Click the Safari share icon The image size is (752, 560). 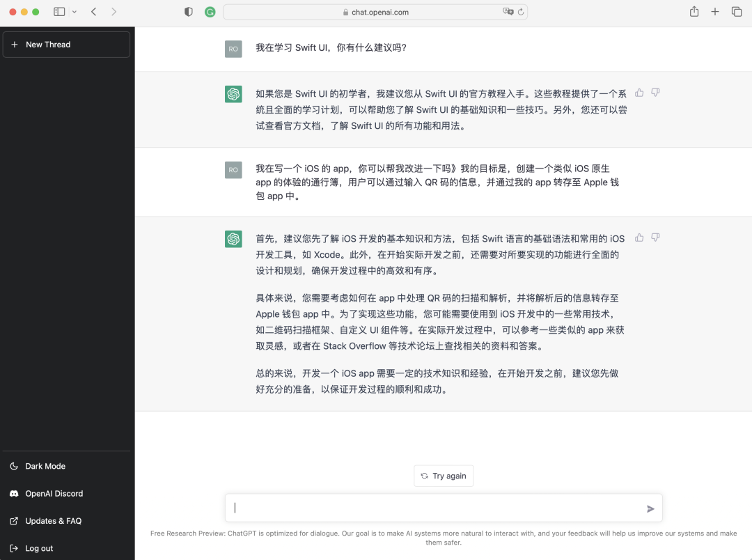tap(694, 12)
